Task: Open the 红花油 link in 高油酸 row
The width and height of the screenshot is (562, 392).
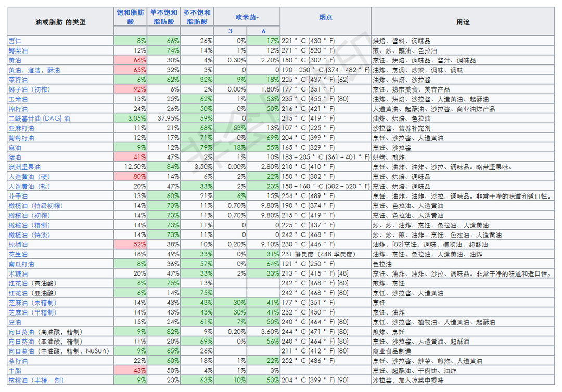Action: [18, 283]
